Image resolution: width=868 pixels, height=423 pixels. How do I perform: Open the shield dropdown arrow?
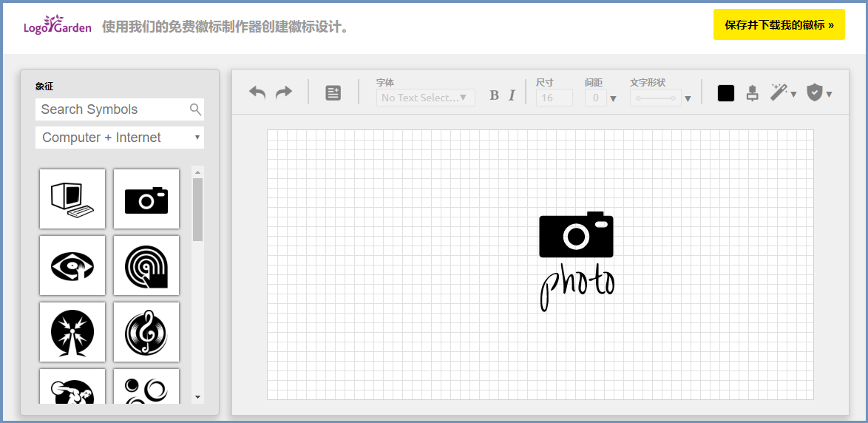tap(829, 95)
